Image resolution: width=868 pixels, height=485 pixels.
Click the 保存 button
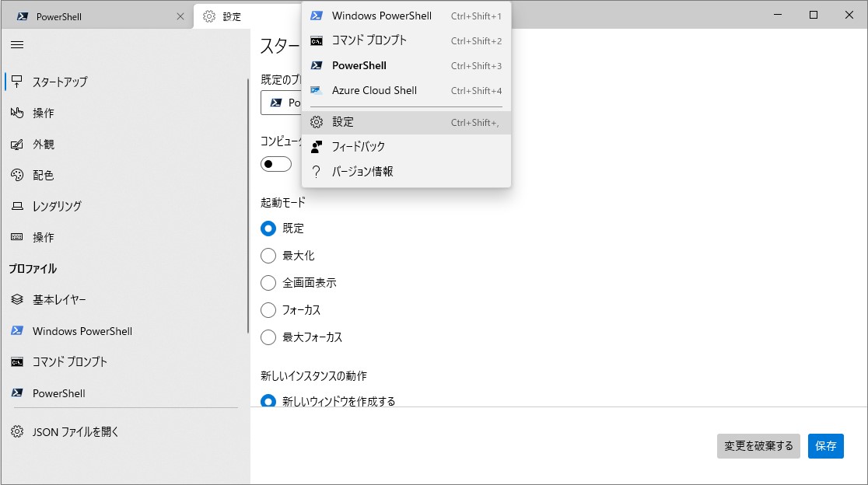pyautogui.click(x=826, y=446)
